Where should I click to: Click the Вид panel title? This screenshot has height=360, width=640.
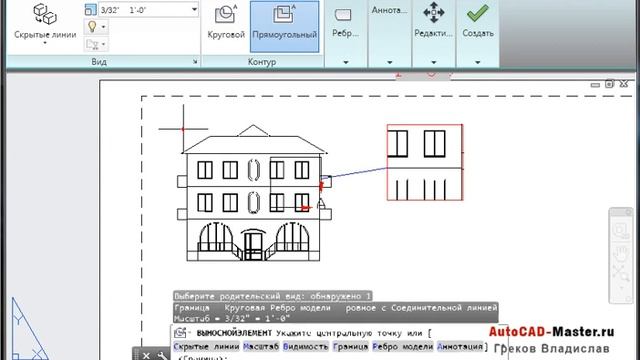coord(99,62)
